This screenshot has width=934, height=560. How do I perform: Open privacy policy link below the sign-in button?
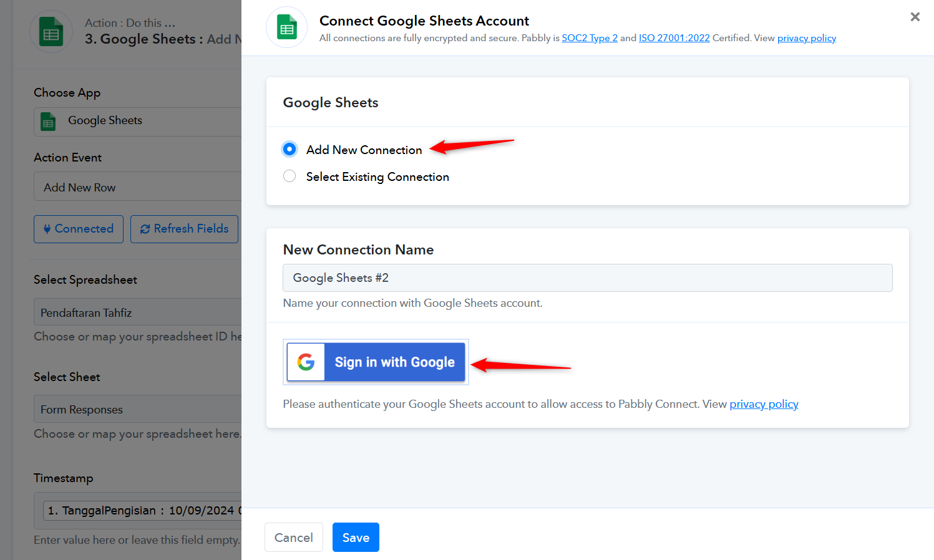[764, 404]
